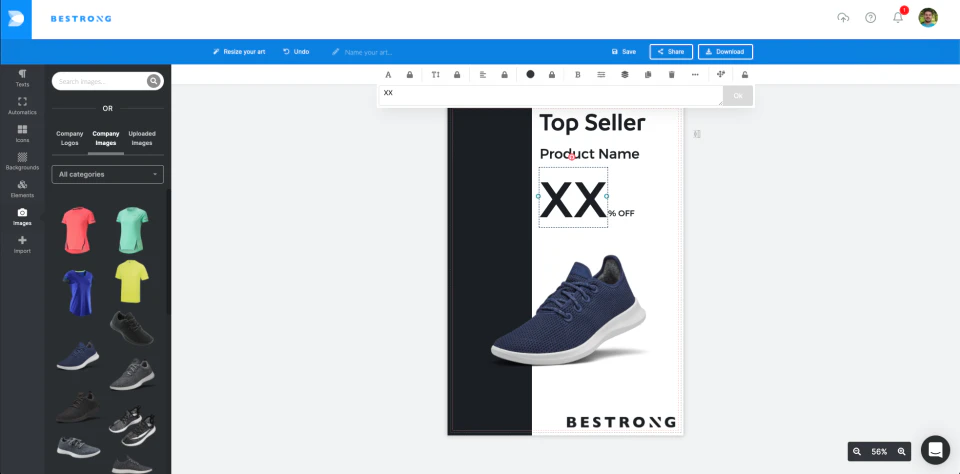Screen dimensions: 960x474
Task: Select the navy sneaker thumbnail
Action: click(x=78, y=356)
